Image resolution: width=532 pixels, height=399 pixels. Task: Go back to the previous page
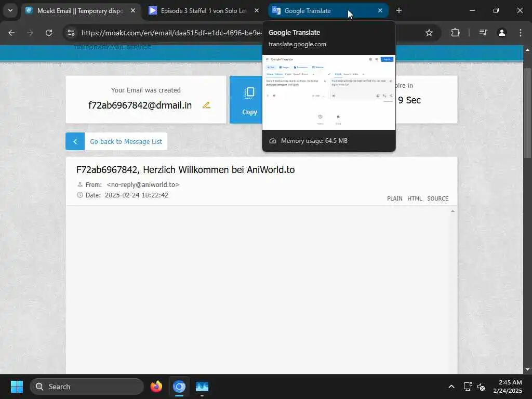pos(11,33)
